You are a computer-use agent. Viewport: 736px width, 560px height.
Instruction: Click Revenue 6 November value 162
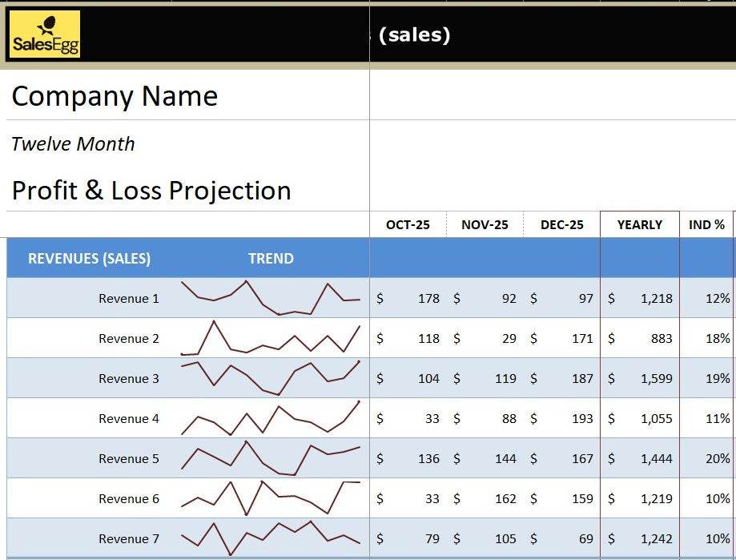505,498
